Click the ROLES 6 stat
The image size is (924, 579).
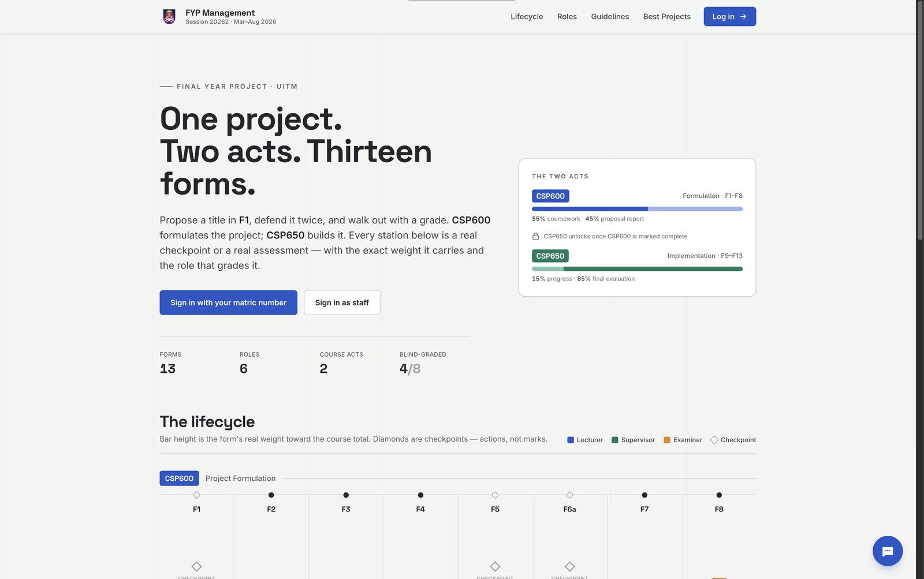point(249,363)
